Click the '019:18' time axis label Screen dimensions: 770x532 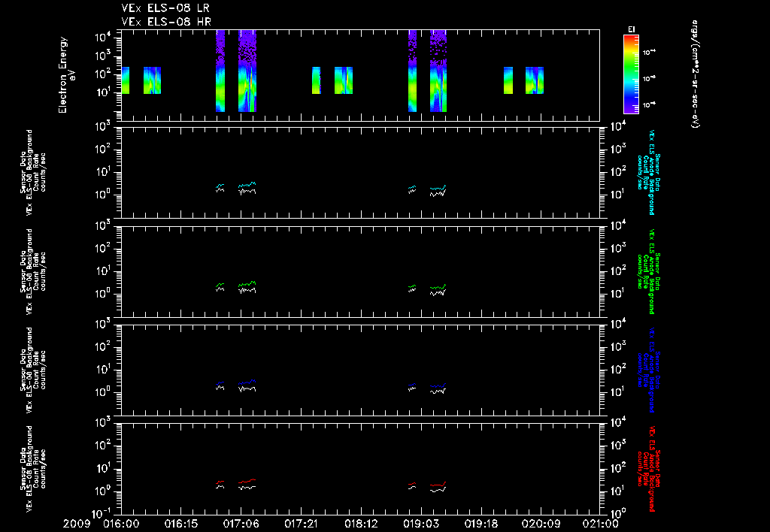480,524
